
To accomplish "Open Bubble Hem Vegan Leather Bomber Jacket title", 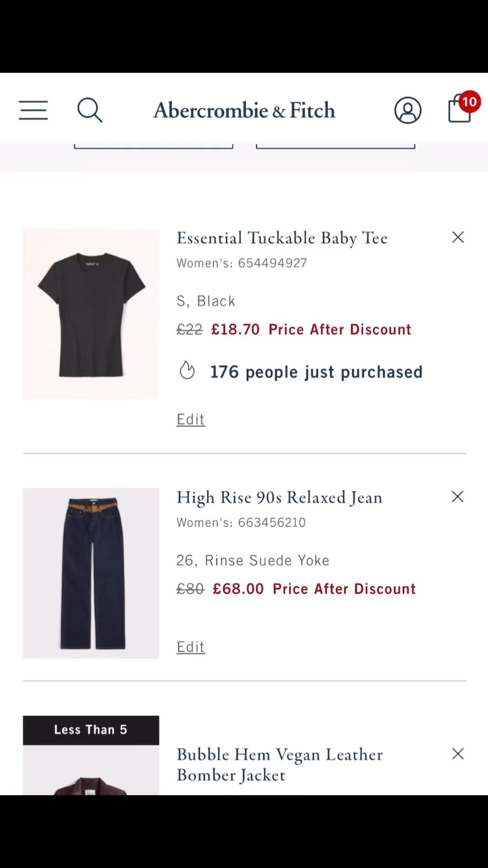I will (x=279, y=764).
